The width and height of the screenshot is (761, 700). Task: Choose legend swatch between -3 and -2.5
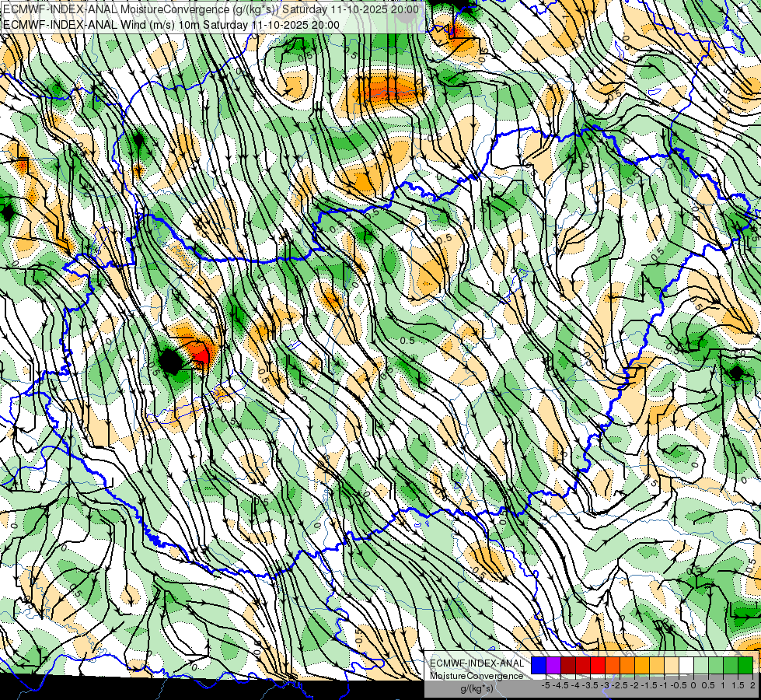point(613,665)
